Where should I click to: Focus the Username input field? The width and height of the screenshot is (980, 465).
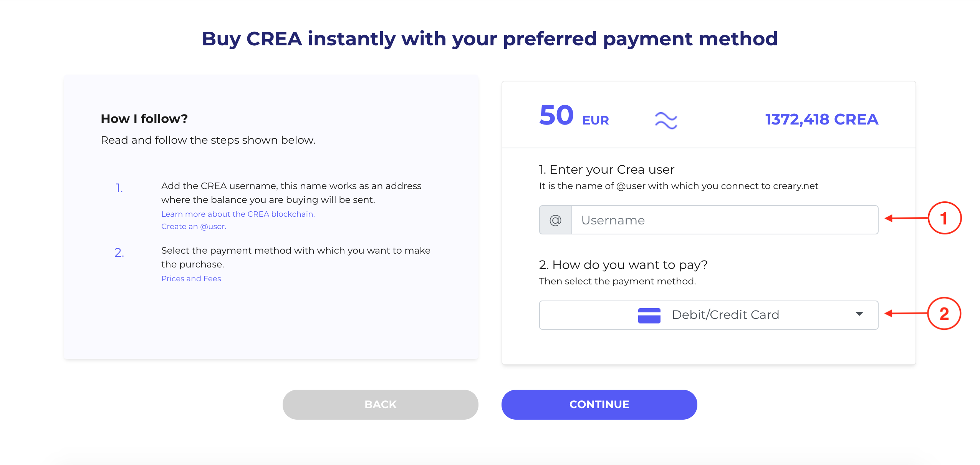(725, 220)
